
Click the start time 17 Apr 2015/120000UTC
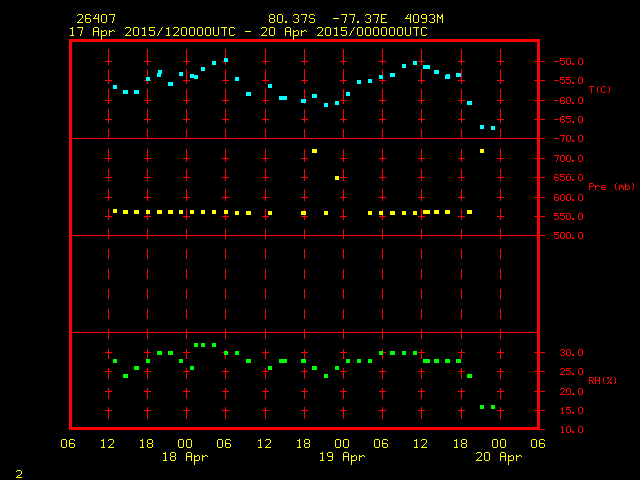(152, 32)
